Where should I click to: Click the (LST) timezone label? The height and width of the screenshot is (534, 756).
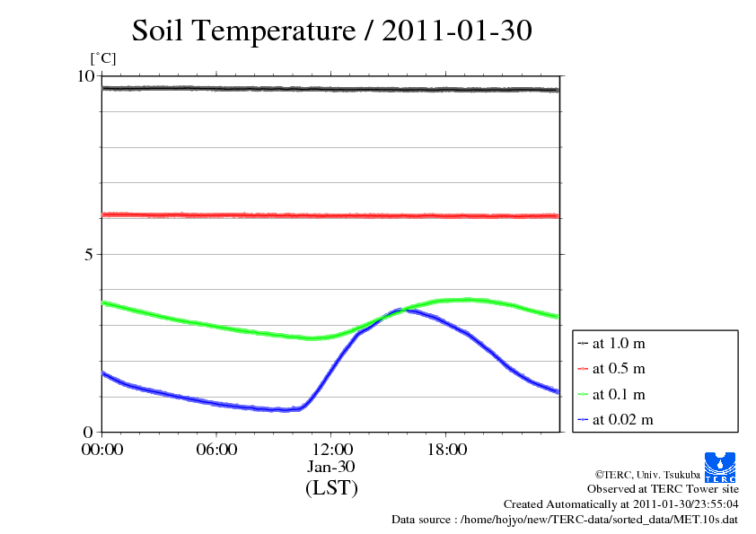point(331,488)
